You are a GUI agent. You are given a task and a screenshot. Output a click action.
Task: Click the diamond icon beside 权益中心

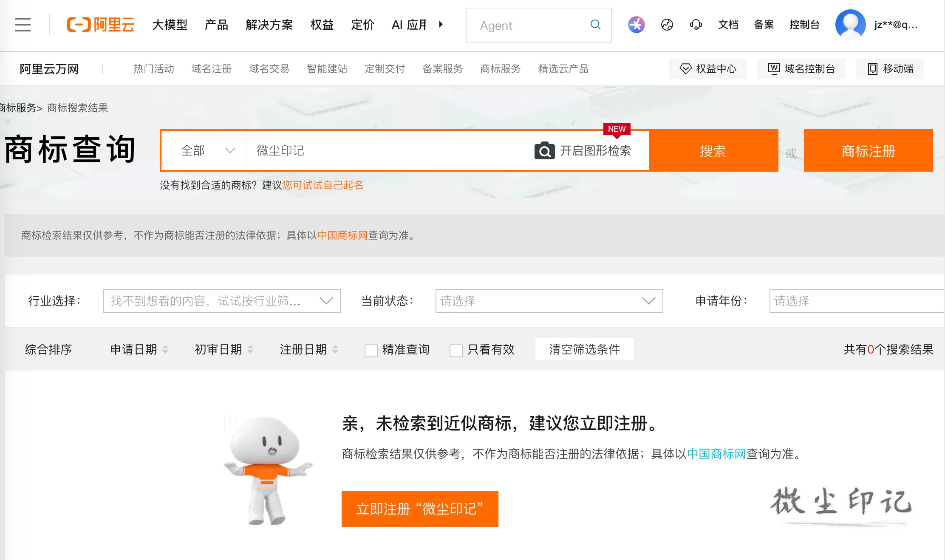(685, 68)
